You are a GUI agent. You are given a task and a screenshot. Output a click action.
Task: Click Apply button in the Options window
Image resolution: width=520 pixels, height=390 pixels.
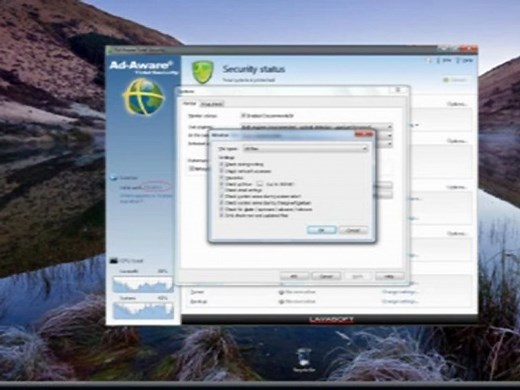pos(357,276)
